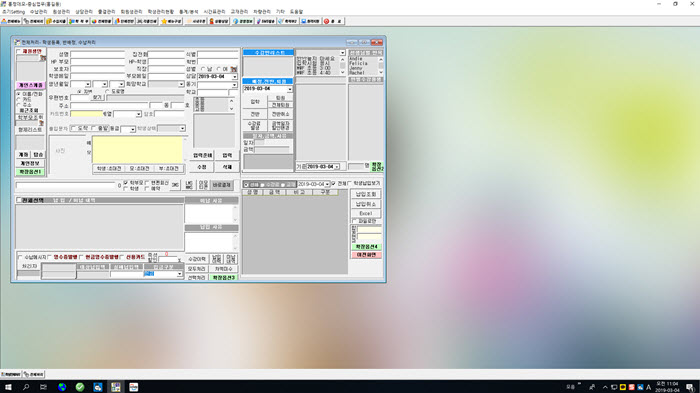700x393 pixels.
Task: Click the Excel button
Action: pos(366,213)
